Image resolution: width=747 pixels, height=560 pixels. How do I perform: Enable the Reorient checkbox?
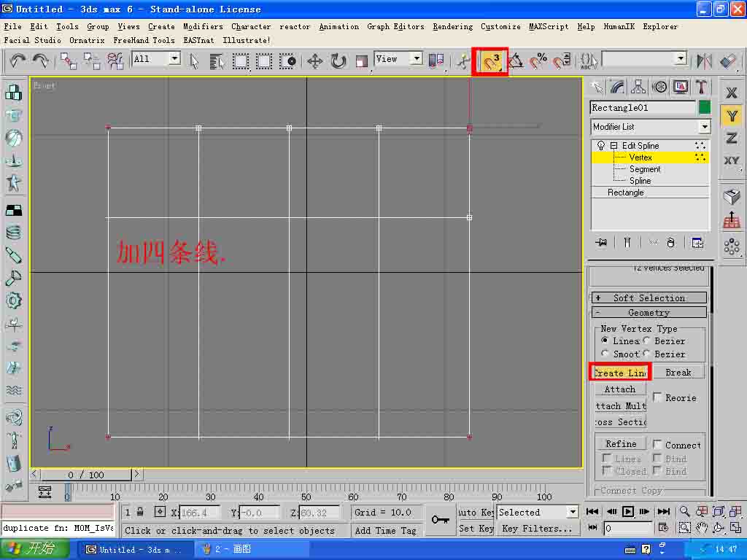click(657, 397)
